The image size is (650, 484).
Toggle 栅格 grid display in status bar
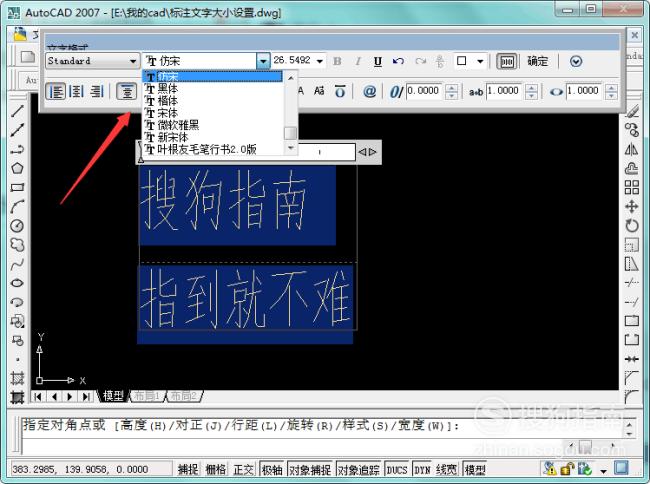pyautogui.click(x=216, y=469)
